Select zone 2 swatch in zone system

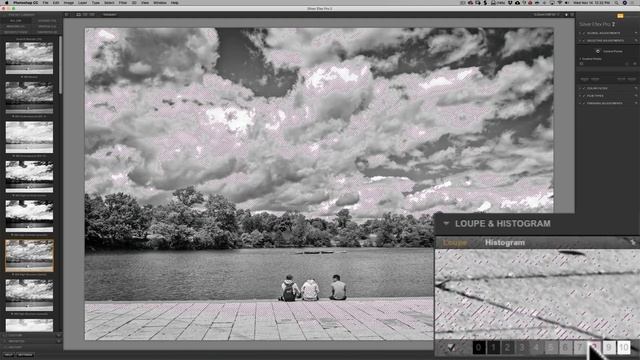[x=507, y=347]
